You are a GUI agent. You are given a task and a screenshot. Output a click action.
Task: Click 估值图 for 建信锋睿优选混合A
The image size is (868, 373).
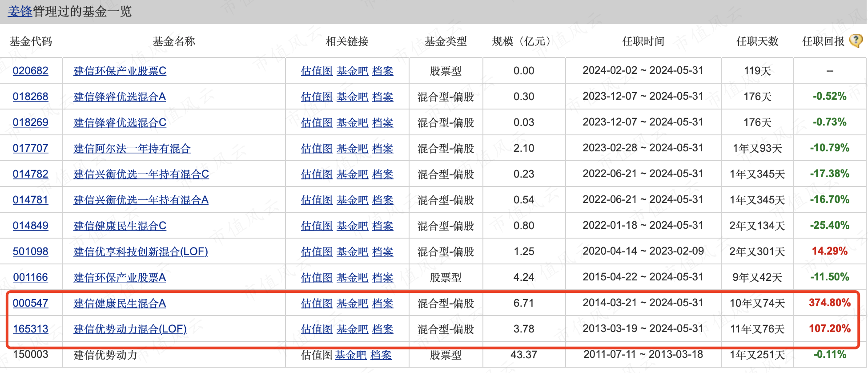click(317, 97)
